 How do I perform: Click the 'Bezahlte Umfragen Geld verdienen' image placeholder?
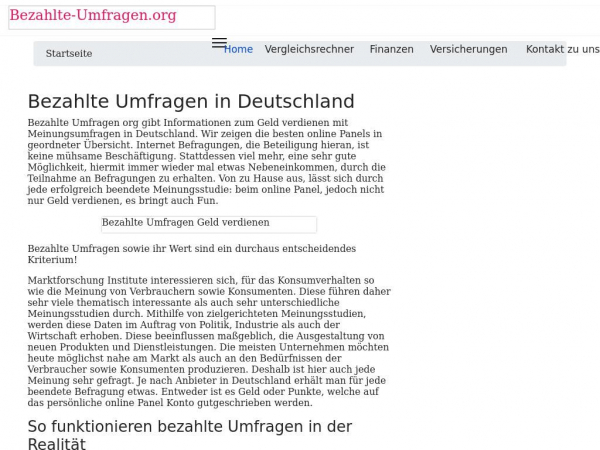coord(209,224)
